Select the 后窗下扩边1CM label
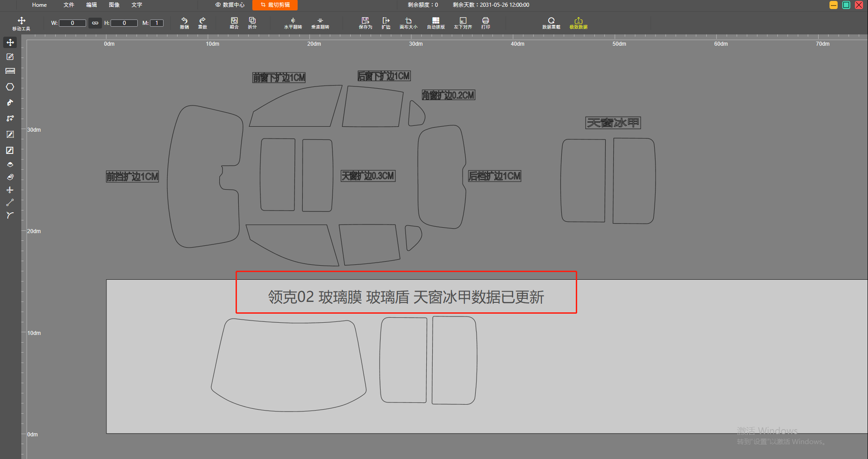 tap(384, 76)
